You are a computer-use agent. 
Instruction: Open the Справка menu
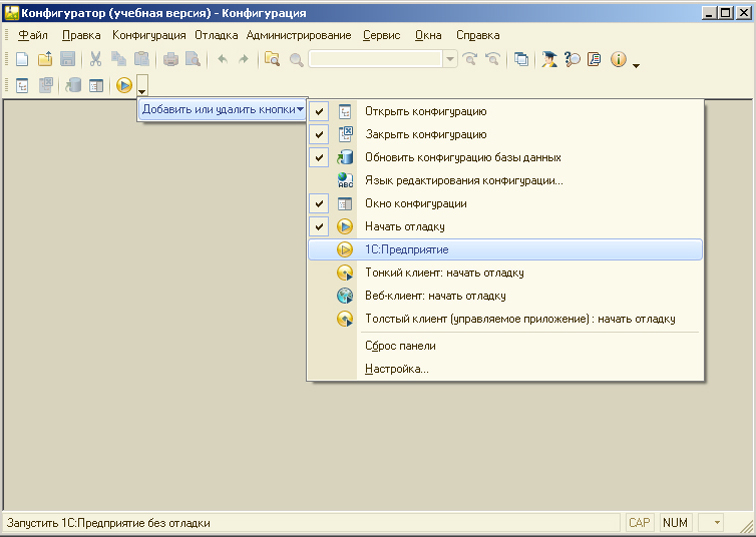coord(478,35)
